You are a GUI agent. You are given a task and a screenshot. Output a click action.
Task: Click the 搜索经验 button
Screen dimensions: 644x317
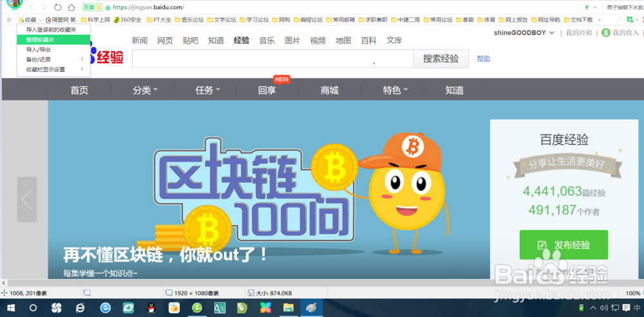click(441, 59)
